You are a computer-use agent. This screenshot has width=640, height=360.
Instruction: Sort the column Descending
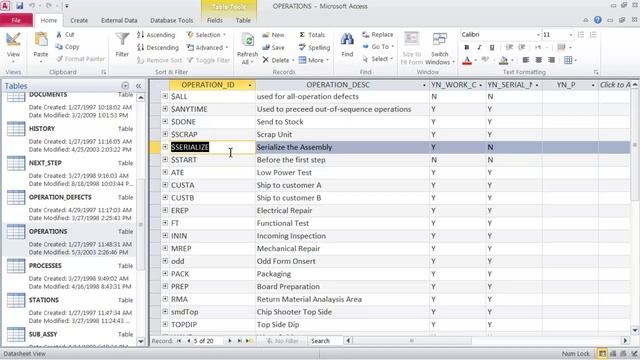point(158,48)
